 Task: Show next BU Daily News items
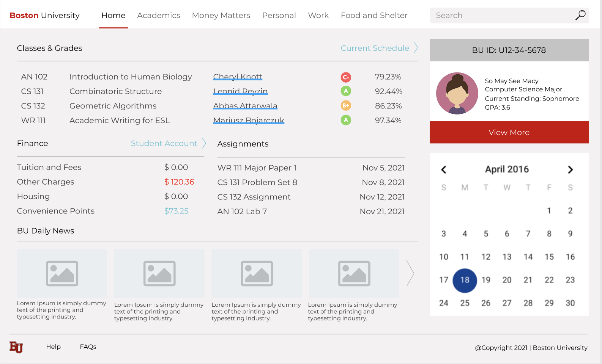410,273
